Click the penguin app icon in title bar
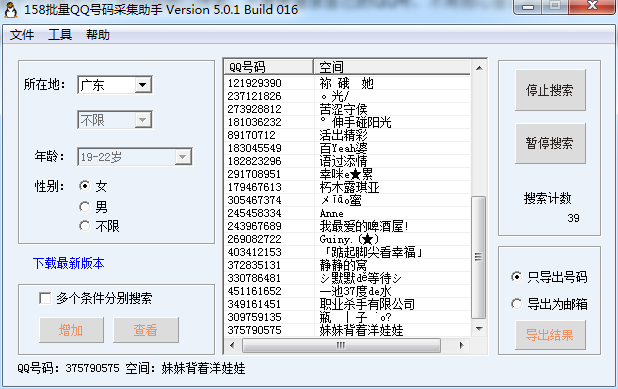This screenshot has height=389, width=618. [x=11, y=9]
